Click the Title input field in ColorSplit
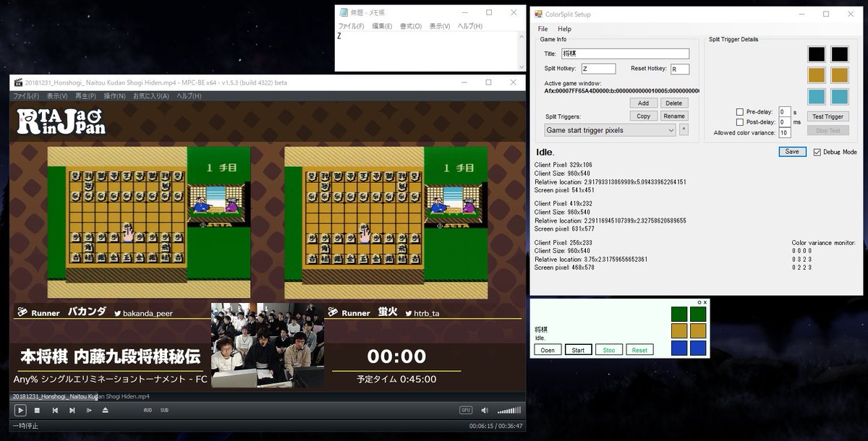The height and width of the screenshot is (441, 868). 625,53
